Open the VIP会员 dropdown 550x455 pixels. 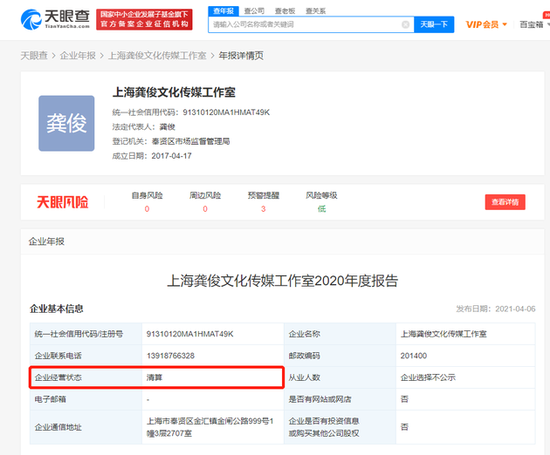tap(486, 25)
